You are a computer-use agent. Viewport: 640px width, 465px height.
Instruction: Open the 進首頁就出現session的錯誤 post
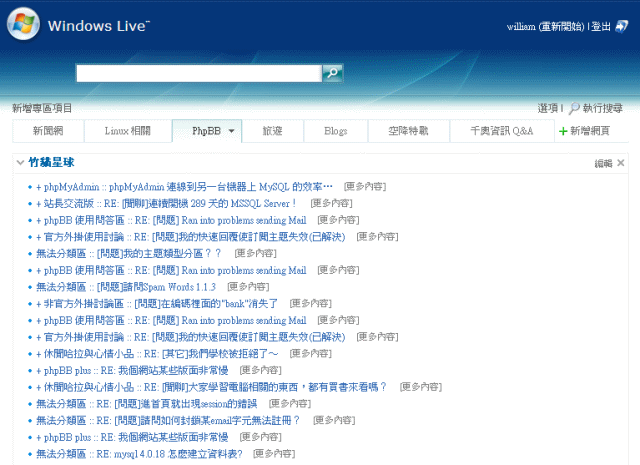click(x=147, y=404)
